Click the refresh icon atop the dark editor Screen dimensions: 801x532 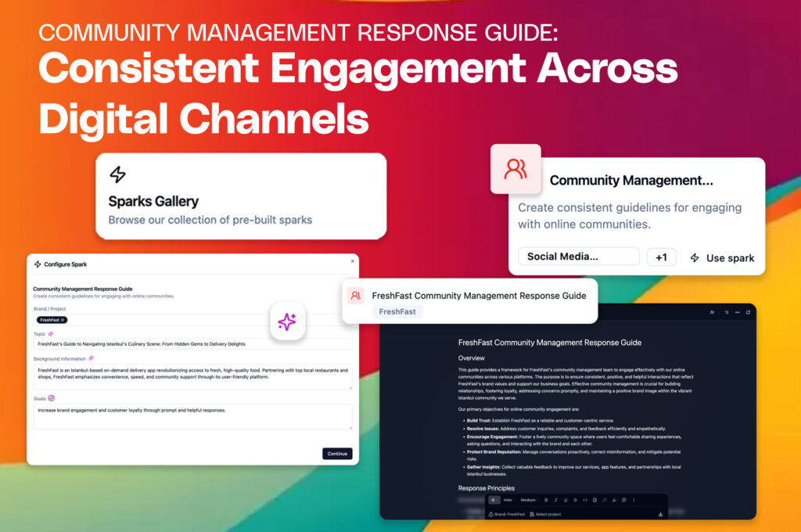748,312
